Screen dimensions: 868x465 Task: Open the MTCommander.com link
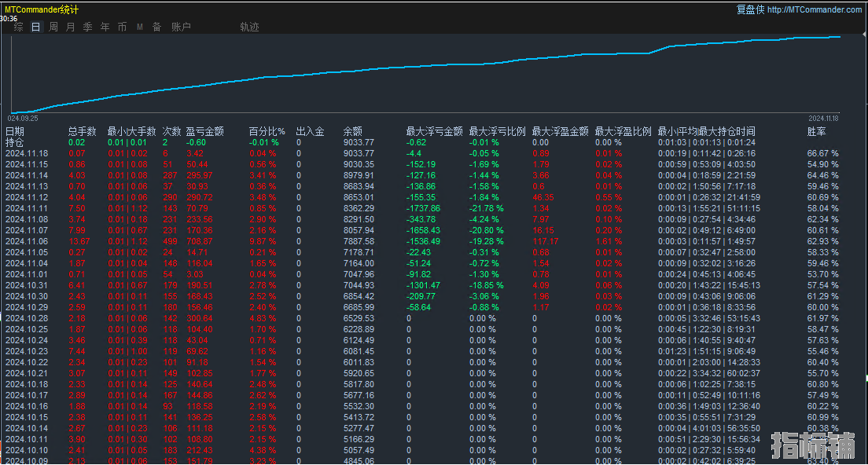coord(815,9)
